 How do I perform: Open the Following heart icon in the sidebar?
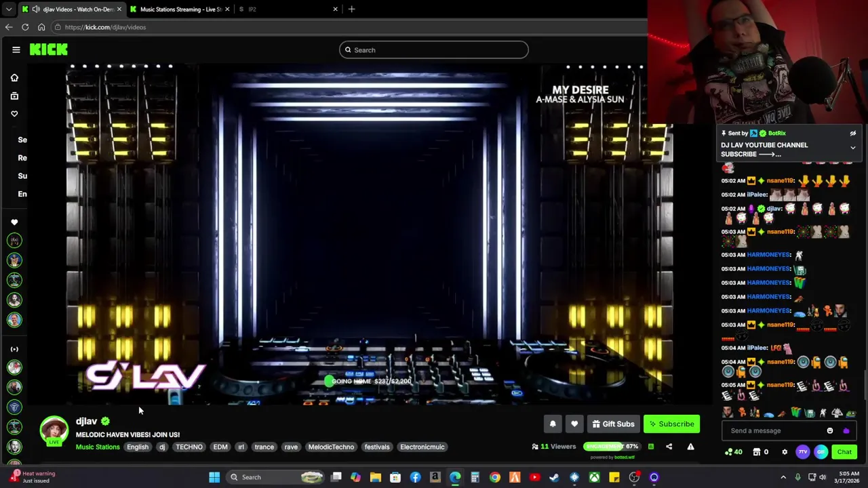click(x=14, y=114)
